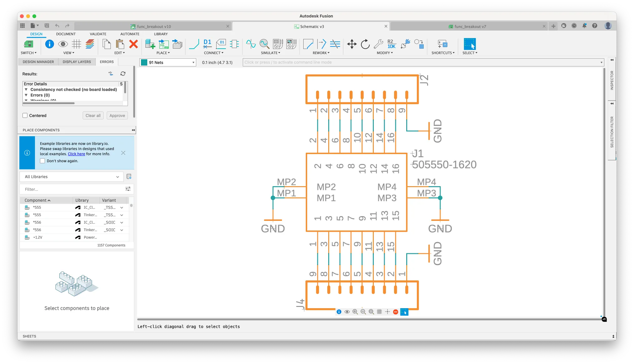The height and width of the screenshot is (364, 634).
Task: Click the Grid settings icon
Action: (x=76, y=44)
